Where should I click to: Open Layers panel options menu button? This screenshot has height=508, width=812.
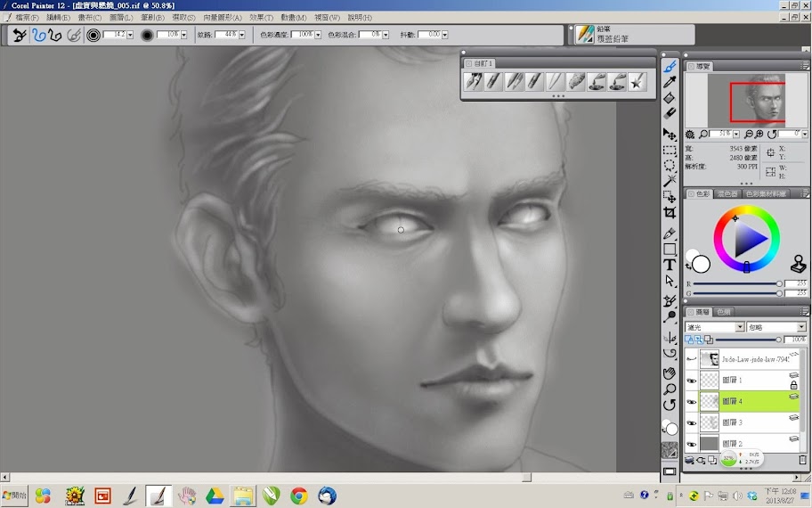(804, 312)
